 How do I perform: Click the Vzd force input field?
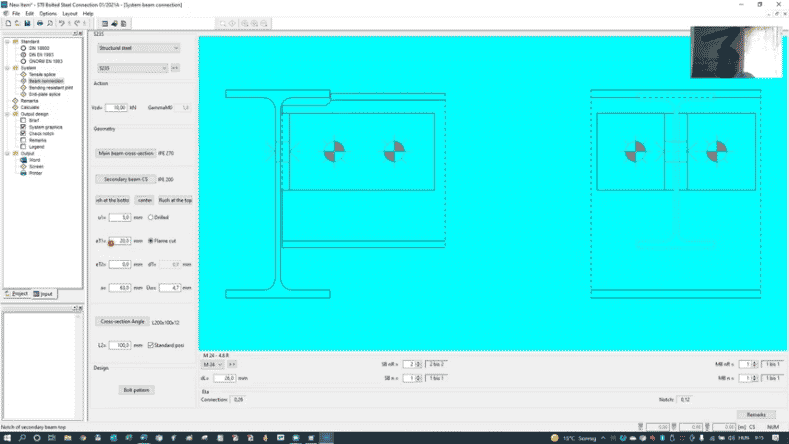point(116,107)
